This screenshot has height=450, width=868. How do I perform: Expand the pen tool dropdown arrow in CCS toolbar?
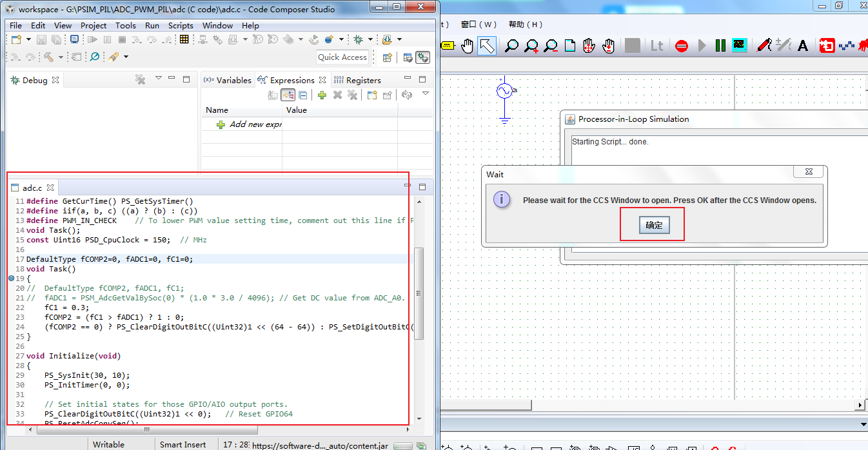click(126, 57)
